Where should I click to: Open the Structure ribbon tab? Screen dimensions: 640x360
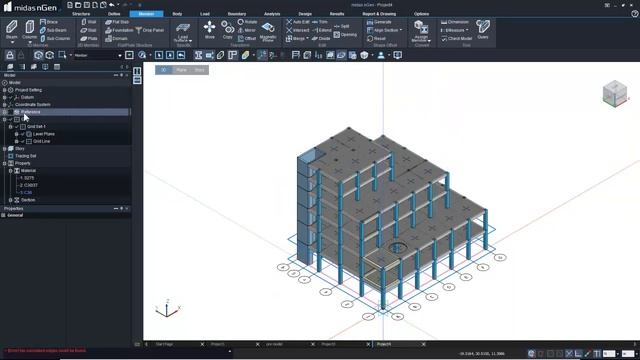click(81, 14)
